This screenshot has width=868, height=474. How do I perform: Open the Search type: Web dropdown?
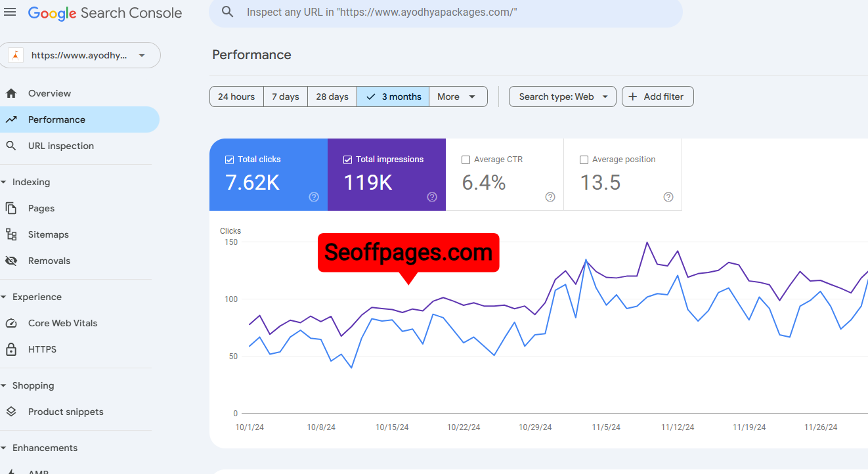(x=562, y=97)
